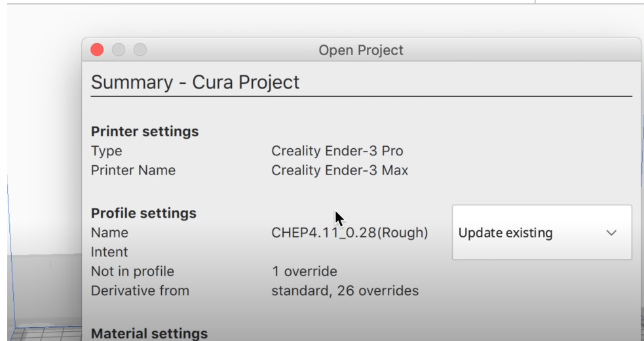
Task: Click the build plate grid in viewport
Action: [39, 333]
